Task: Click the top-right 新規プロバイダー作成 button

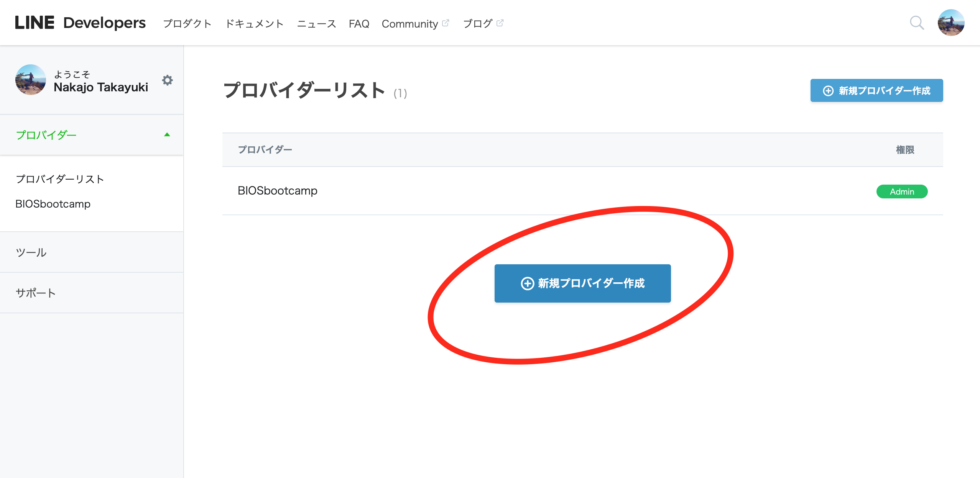Action: pos(876,90)
